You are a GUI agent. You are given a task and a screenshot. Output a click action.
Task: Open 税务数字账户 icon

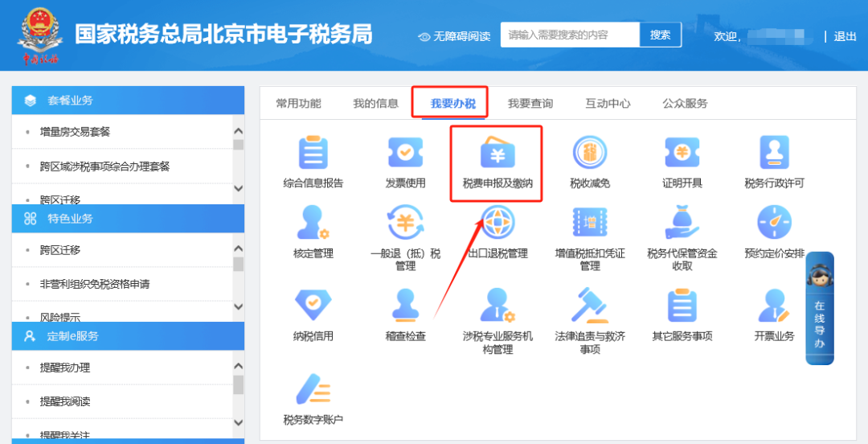coord(313,389)
